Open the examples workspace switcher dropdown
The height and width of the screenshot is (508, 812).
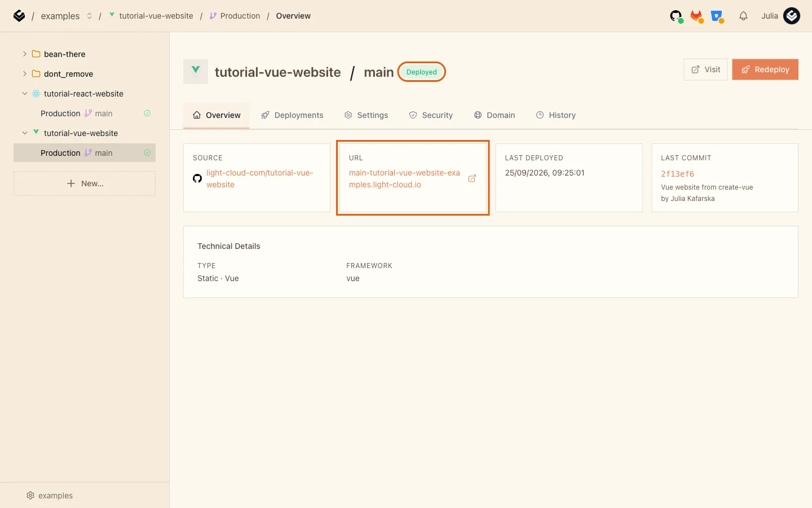point(89,16)
